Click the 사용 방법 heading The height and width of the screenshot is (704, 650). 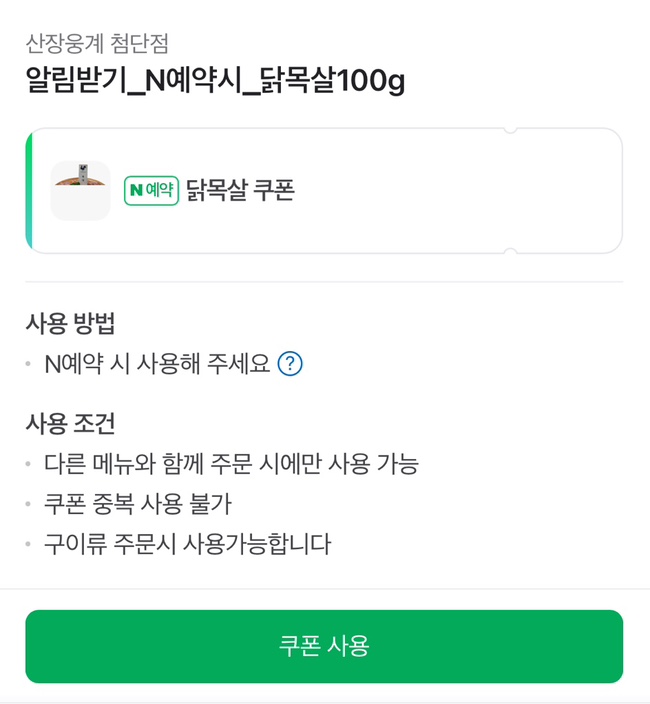[70, 323]
